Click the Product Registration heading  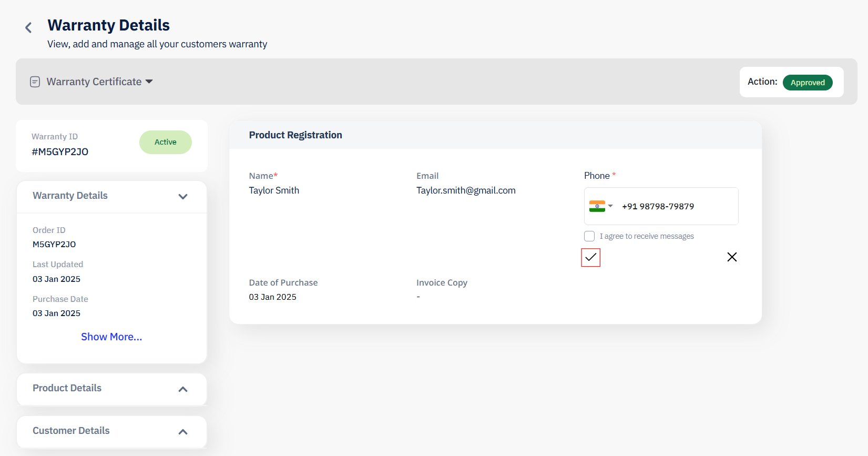tap(295, 135)
